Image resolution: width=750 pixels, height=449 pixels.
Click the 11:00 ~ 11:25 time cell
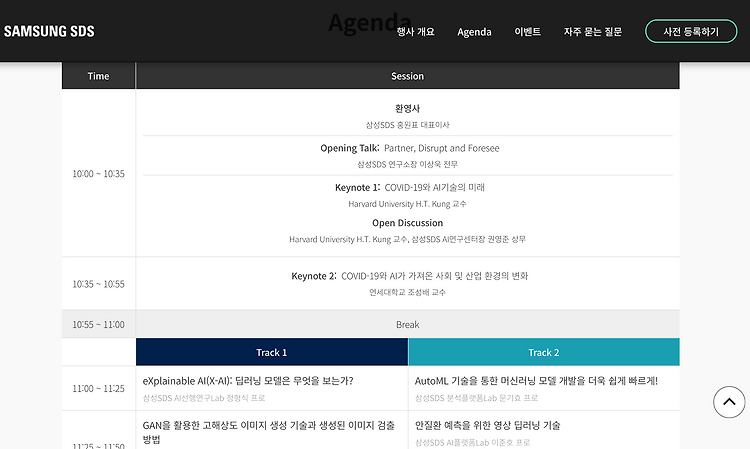pyautogui.click(x=99, y=388)
